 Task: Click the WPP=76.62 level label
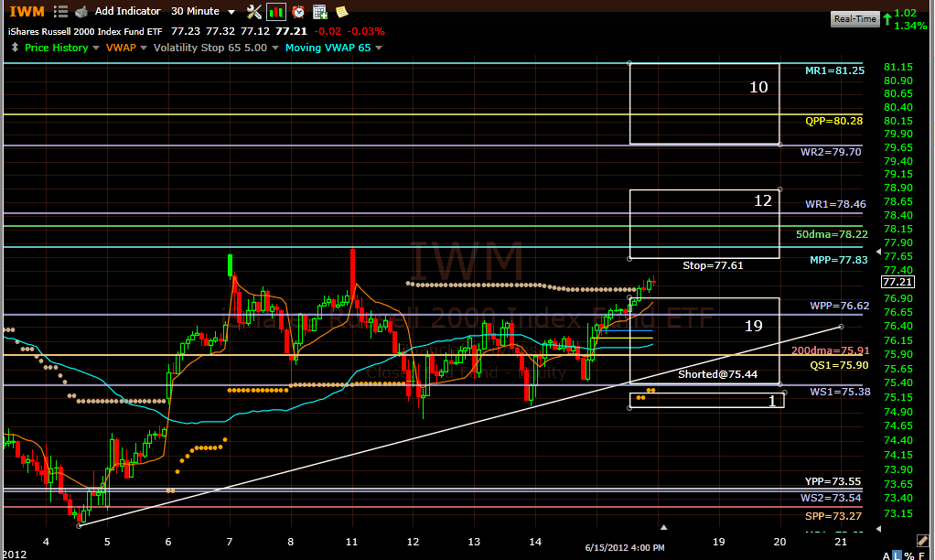click(839, 306)
